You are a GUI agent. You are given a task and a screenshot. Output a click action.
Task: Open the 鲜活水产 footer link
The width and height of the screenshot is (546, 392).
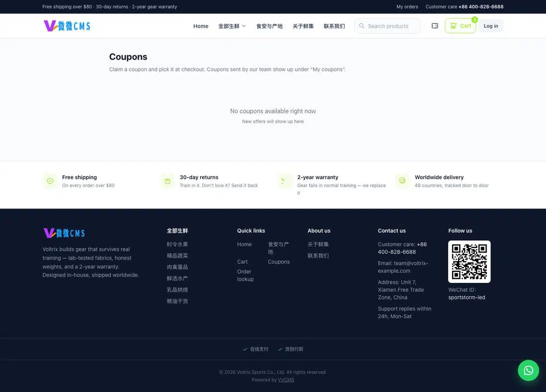177,278
